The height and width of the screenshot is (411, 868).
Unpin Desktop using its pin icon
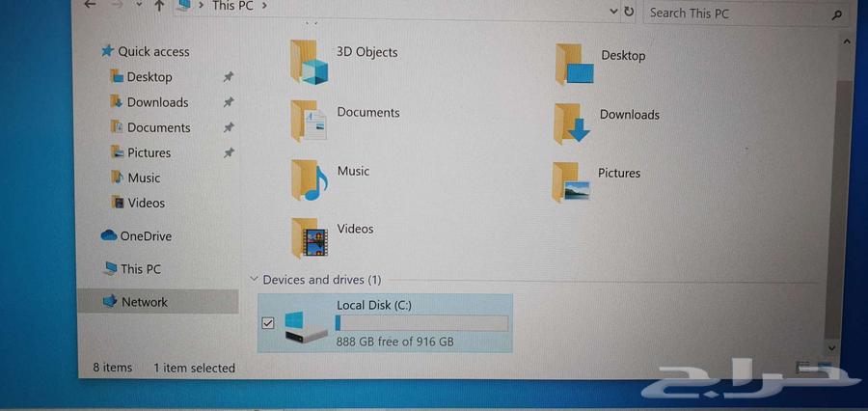click(229, 77)
